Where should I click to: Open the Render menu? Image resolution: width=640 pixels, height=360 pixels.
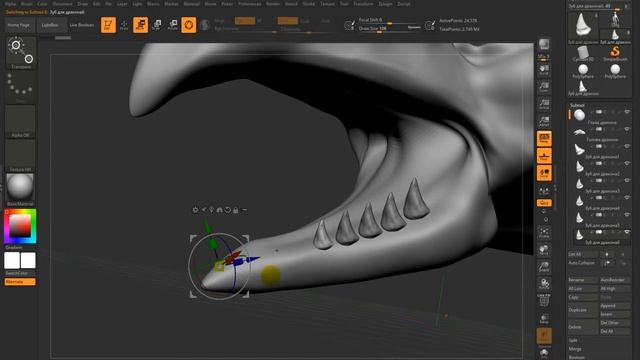point(273,4)
